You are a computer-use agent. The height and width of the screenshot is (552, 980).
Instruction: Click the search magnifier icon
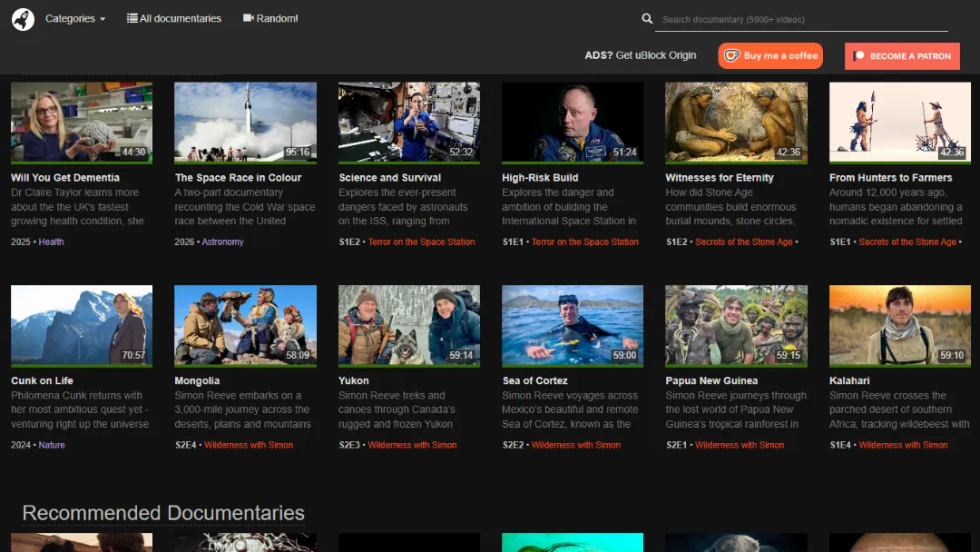647,19
